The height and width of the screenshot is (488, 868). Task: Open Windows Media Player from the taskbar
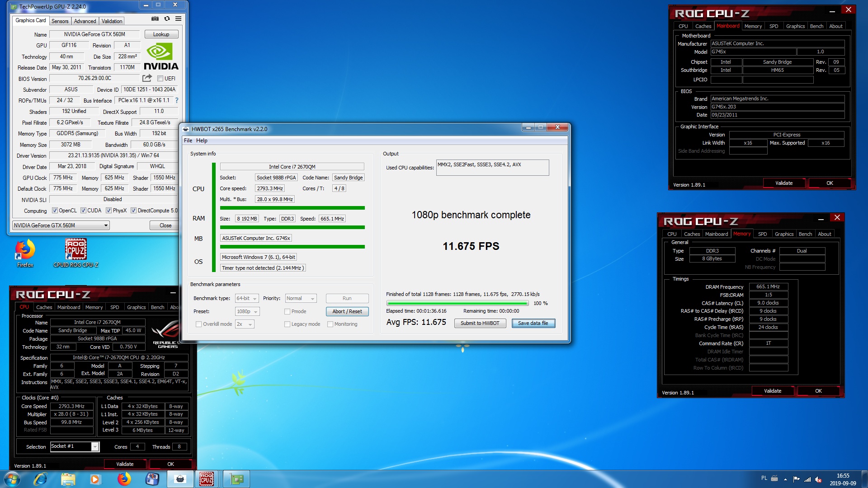point(95,479)
